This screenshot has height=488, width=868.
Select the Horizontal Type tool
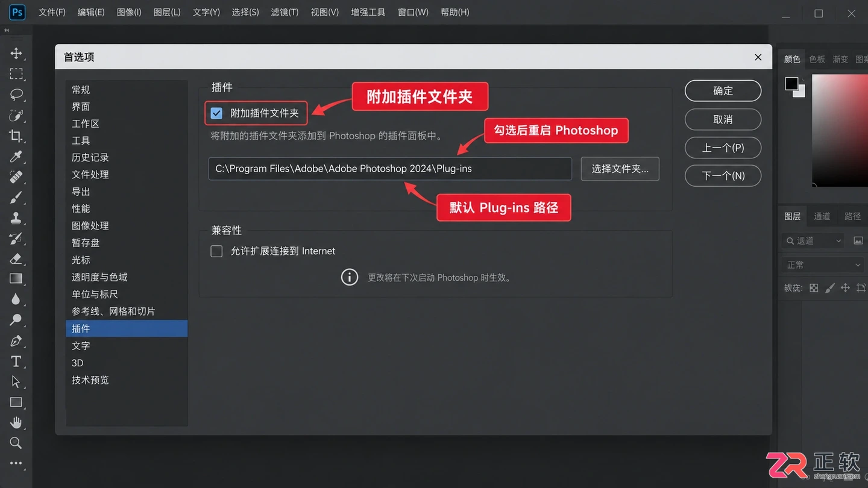pyautogui.click(x=16, y=361)
